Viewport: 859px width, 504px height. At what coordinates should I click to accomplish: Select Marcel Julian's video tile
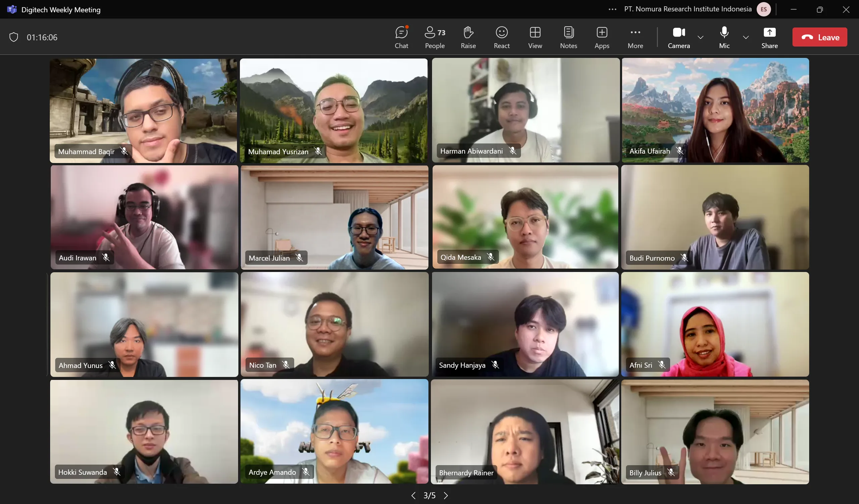(335, 217)
